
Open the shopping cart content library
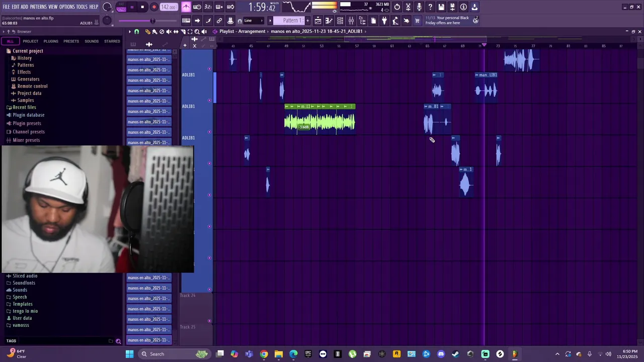(x=417, y=21)
